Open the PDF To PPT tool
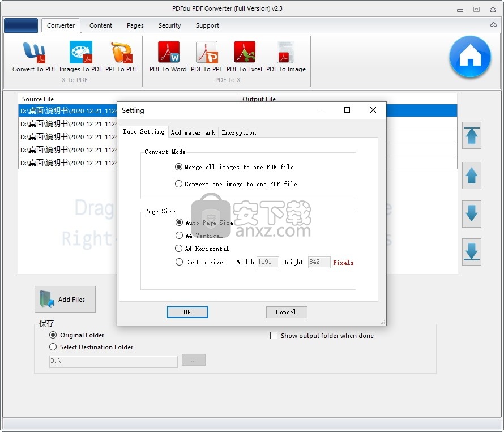 point(206,57)
